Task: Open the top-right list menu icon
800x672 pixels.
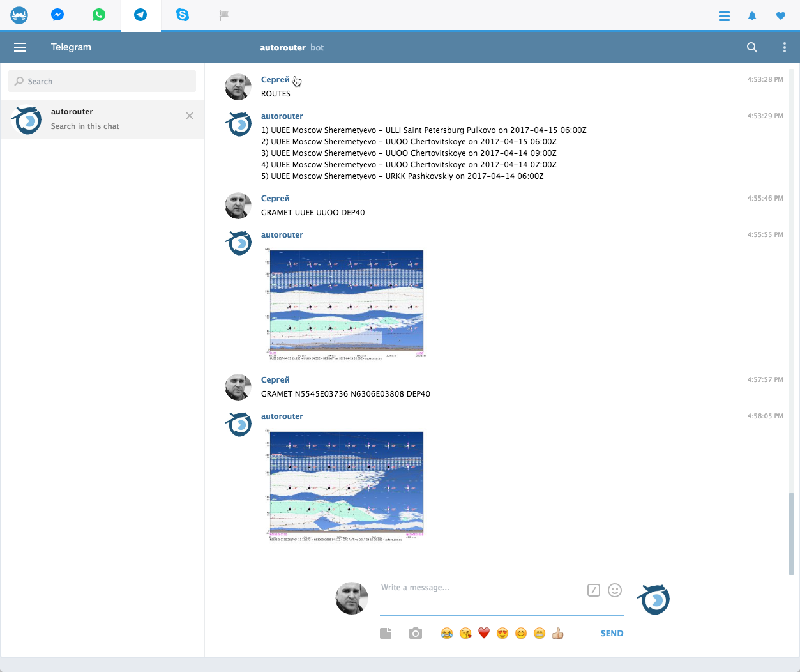Action: click(724, 16)
